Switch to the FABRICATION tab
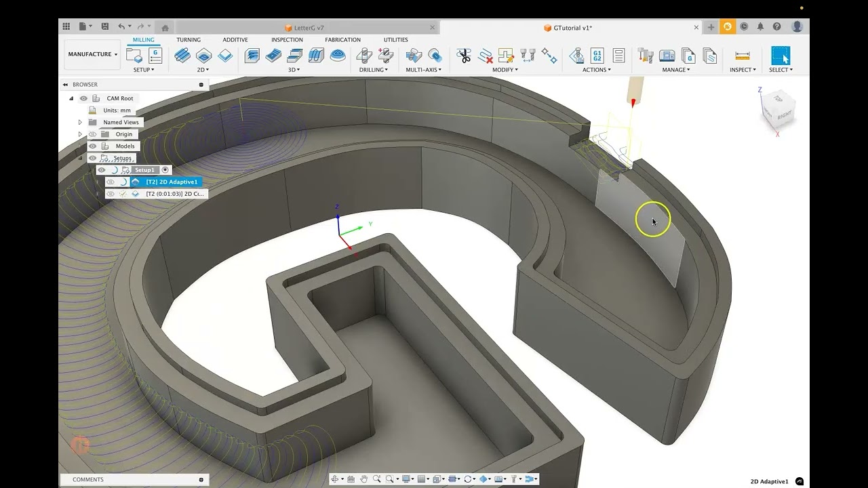Screen dimensions: 868x488 pos(342,40)
